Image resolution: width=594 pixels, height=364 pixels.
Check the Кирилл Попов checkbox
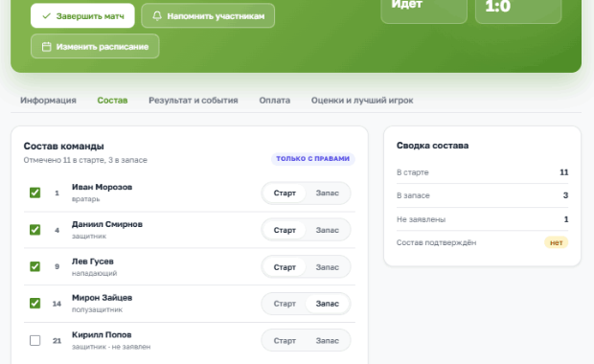34,340
